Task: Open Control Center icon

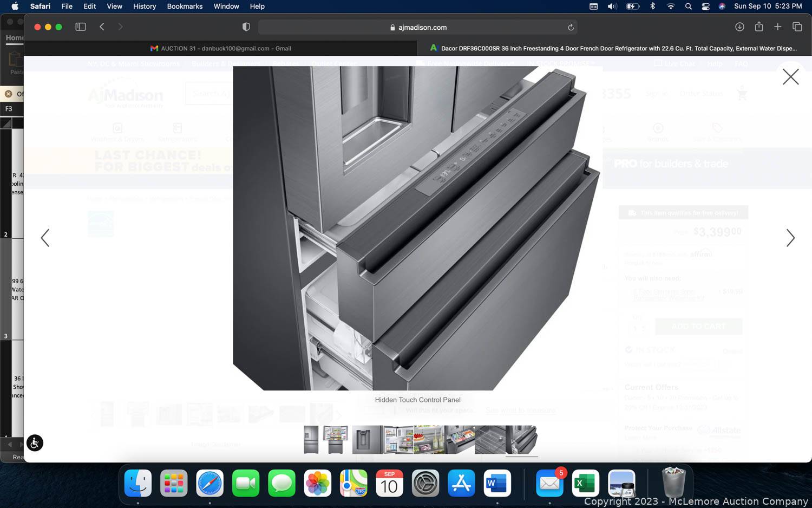Action: pyautogui.click(x=705, y=6)
